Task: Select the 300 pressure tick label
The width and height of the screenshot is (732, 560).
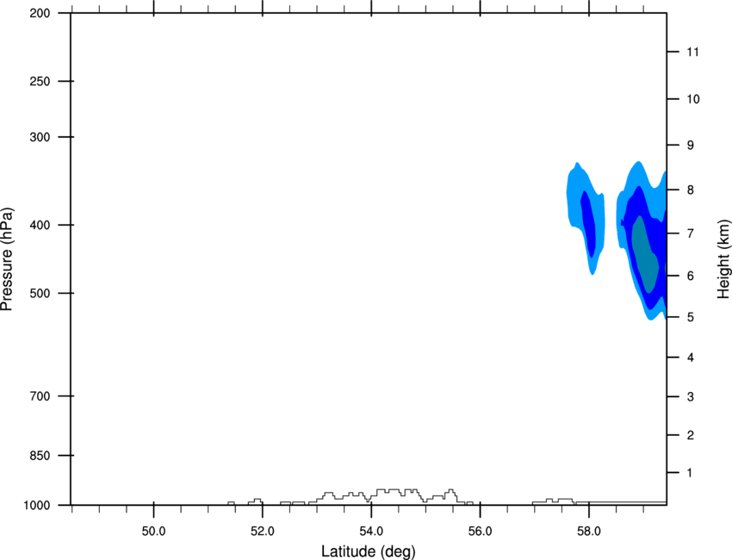Action: point(40,137)
